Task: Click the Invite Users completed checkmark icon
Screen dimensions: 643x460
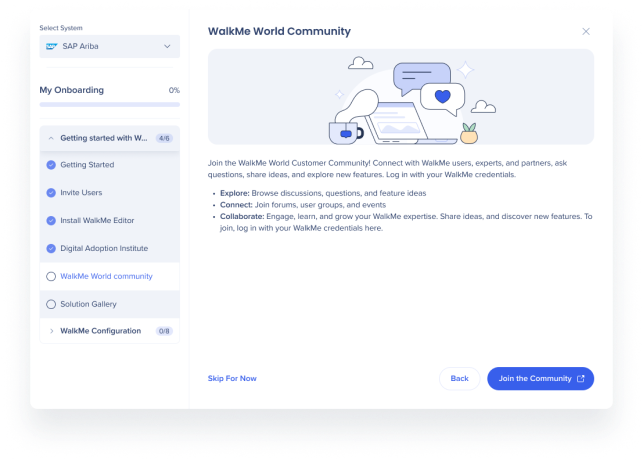Action: point(51,193)
